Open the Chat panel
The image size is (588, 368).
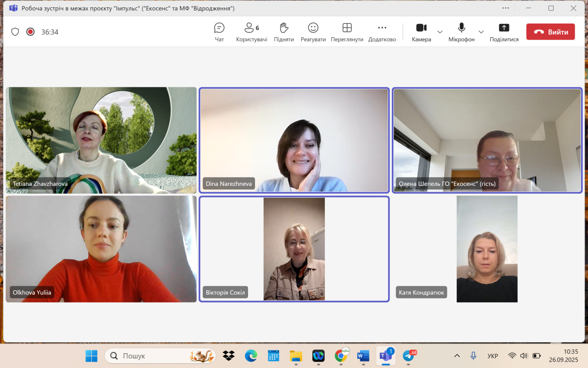pos(219,32)
